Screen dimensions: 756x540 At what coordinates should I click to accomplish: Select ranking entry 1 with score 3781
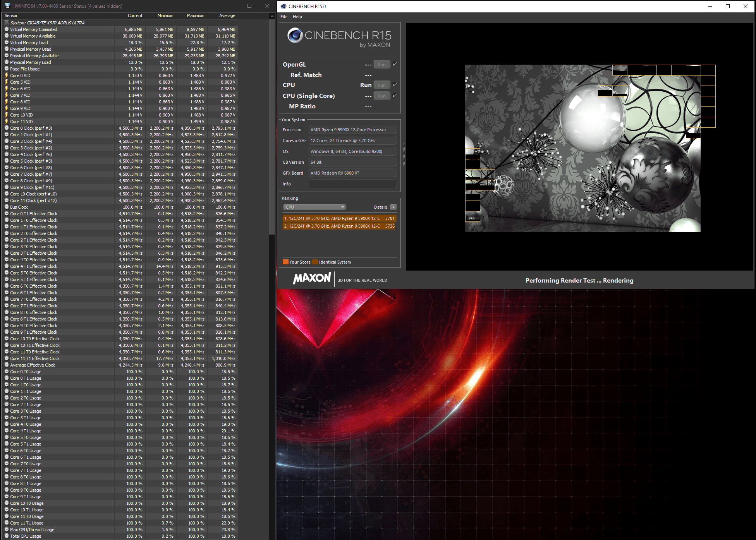pyautogui.click(x=339, y=218)
